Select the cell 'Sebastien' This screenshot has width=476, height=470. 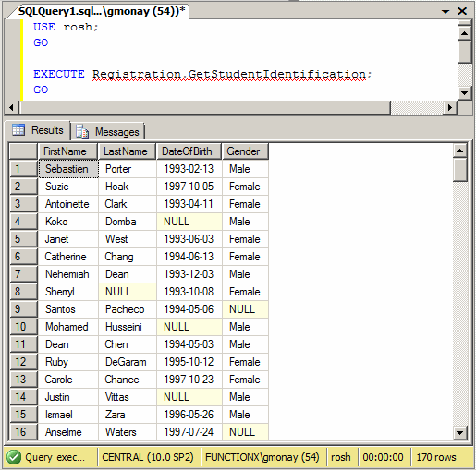point(68,169)
